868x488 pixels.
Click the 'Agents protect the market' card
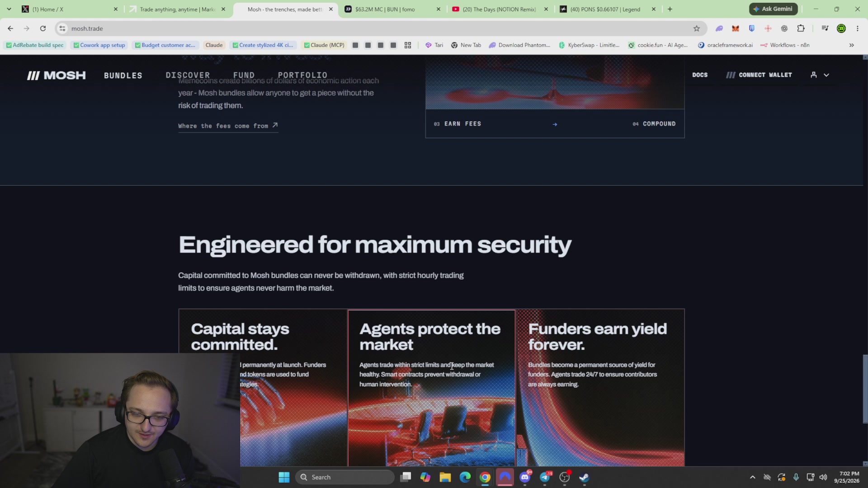tap(431, 388)
